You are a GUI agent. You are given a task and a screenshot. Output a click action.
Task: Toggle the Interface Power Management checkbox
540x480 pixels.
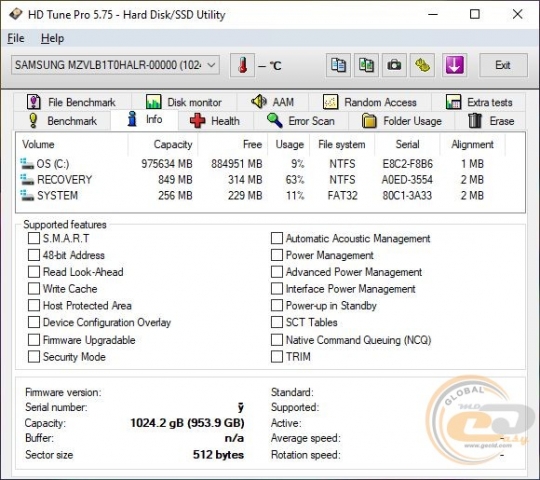tap(277, 288)
